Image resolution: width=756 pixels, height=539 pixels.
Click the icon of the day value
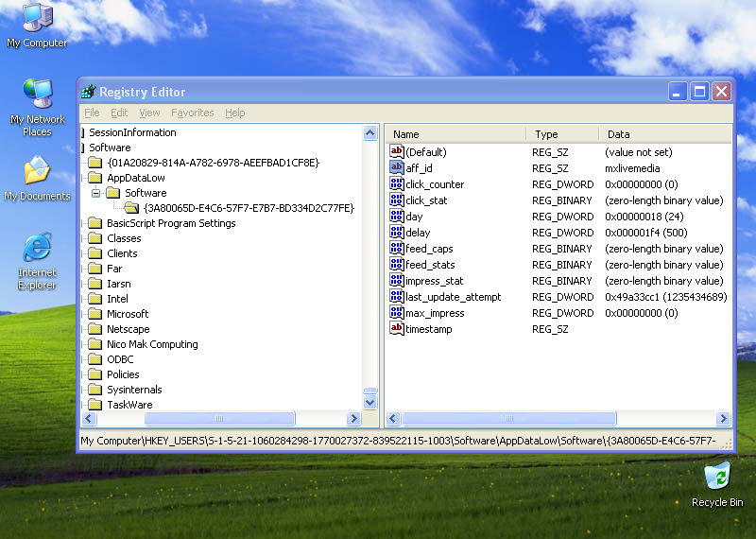(x=396, y=216)
